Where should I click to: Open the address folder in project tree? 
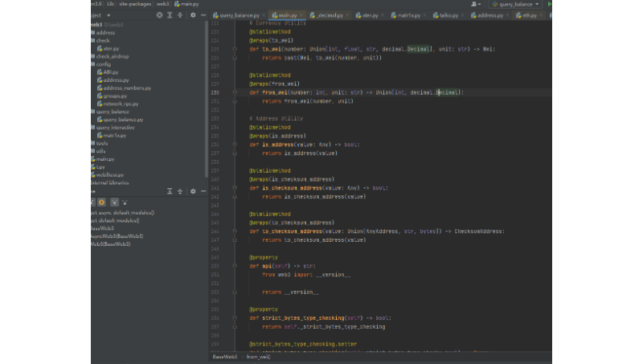(x=105, y=32)
